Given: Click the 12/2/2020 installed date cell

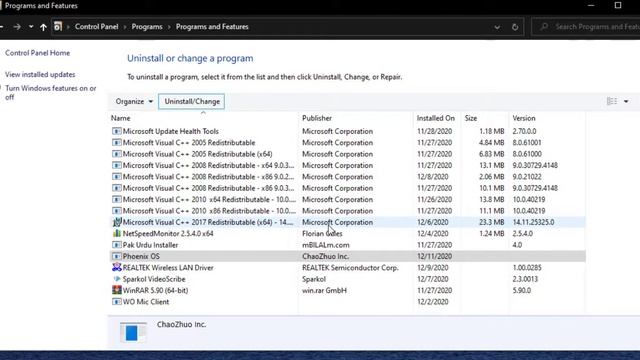Looking at the screenshot, I should 433,302.
